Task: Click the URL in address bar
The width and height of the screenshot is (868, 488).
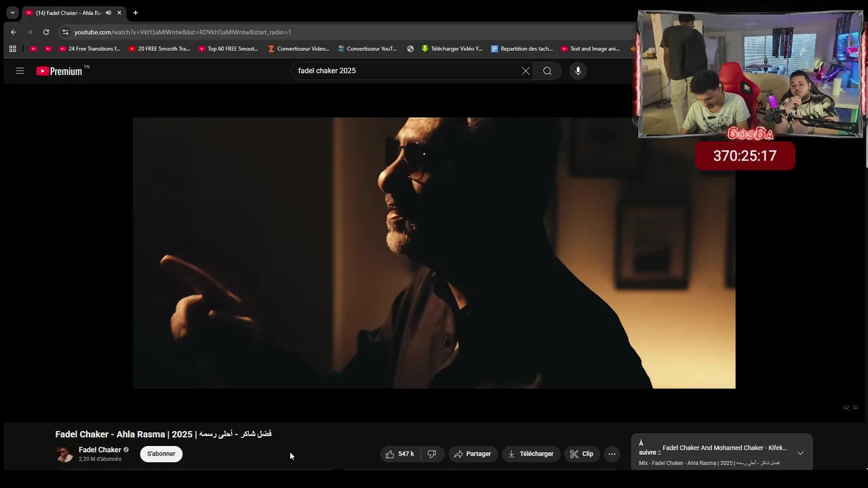Action: pyautogui.click(x=182, y=32)
